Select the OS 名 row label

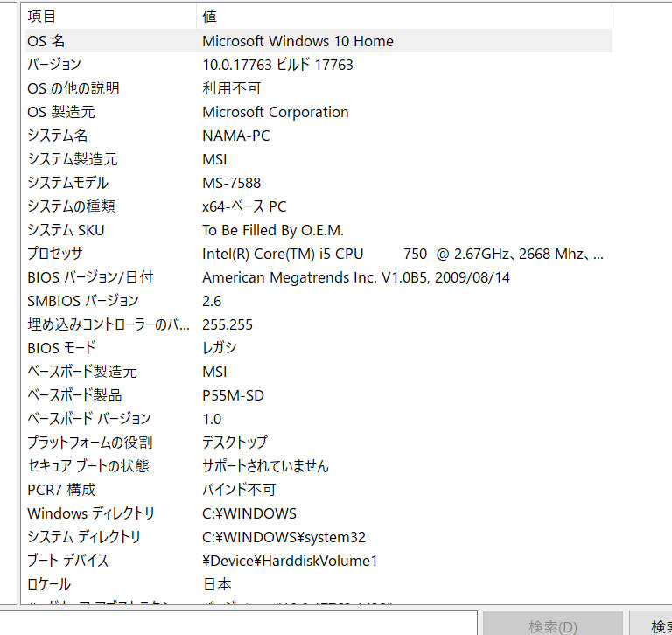[45, 41]
